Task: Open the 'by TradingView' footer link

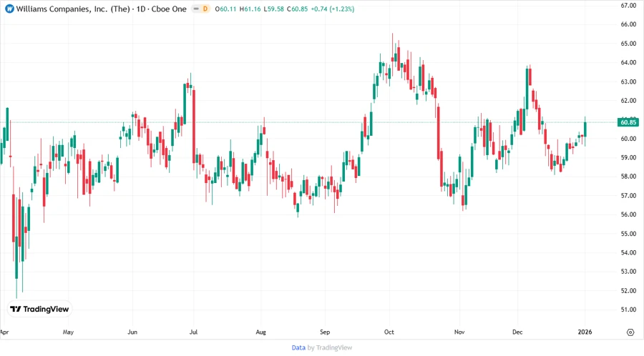Action: click(330, 348)
